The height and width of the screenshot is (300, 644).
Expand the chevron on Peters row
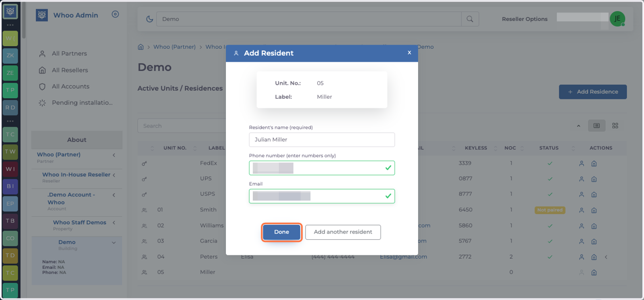pos(606,257)
